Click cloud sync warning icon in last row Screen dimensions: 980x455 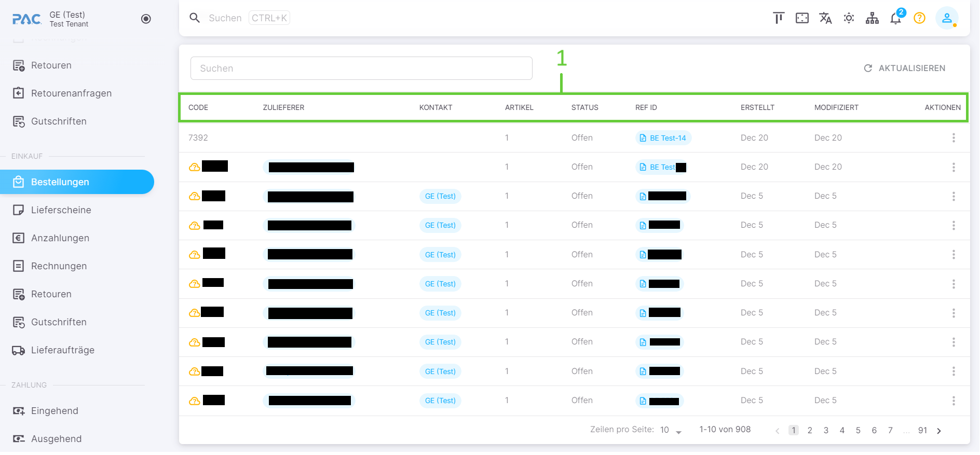195,401
